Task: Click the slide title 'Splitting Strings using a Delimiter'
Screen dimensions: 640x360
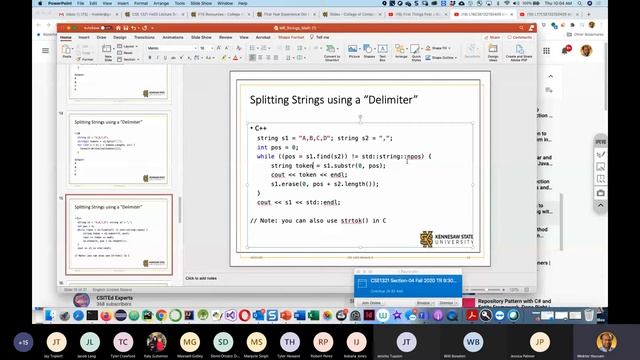Action: 333,100
